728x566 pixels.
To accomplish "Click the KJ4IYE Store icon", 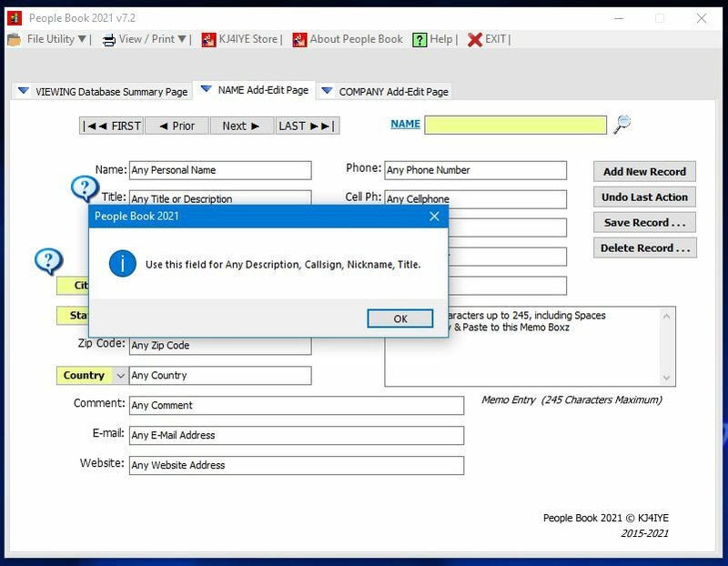I will tap(208, 40).
